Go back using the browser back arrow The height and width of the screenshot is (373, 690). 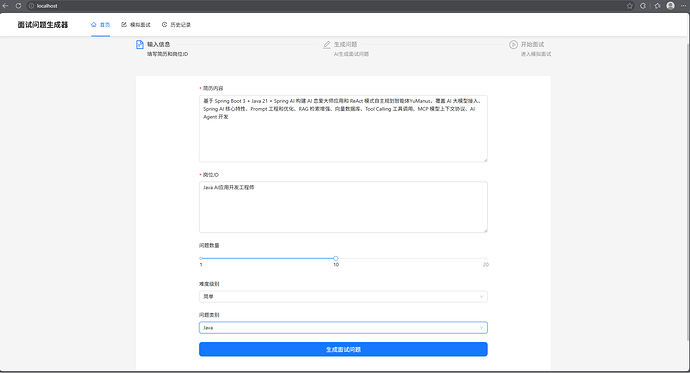pos(6,6)
